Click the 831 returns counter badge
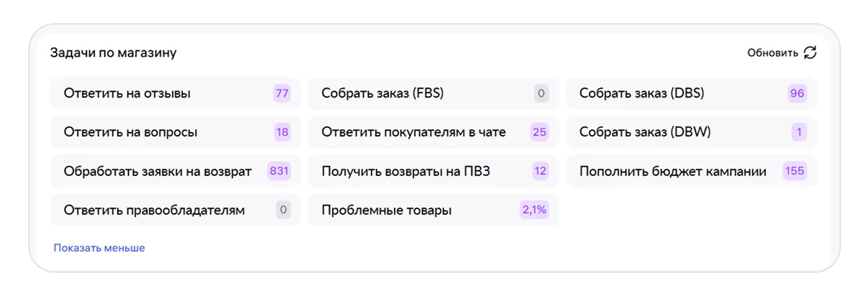Viewport: 868px width, 296px height. [x=279, y=171]
